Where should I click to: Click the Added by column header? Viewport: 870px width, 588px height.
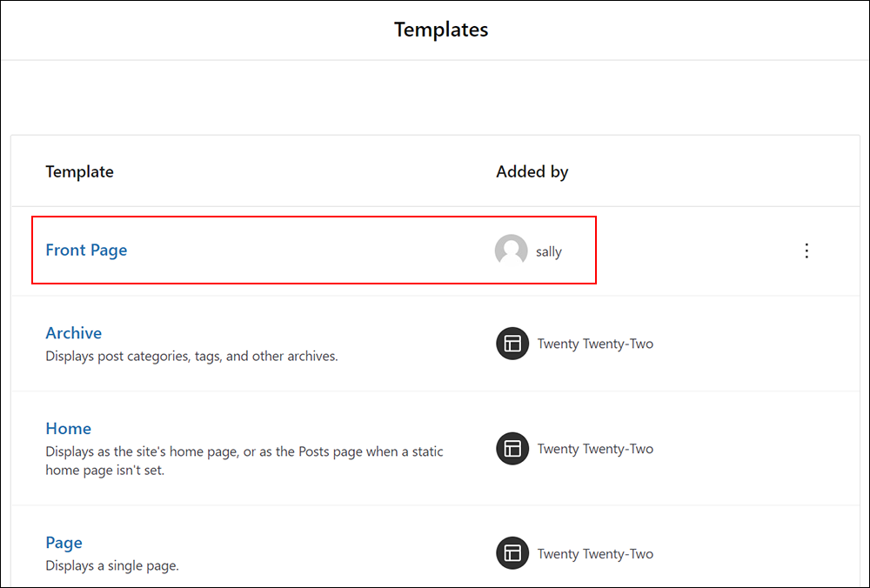[x=532, y=171]
